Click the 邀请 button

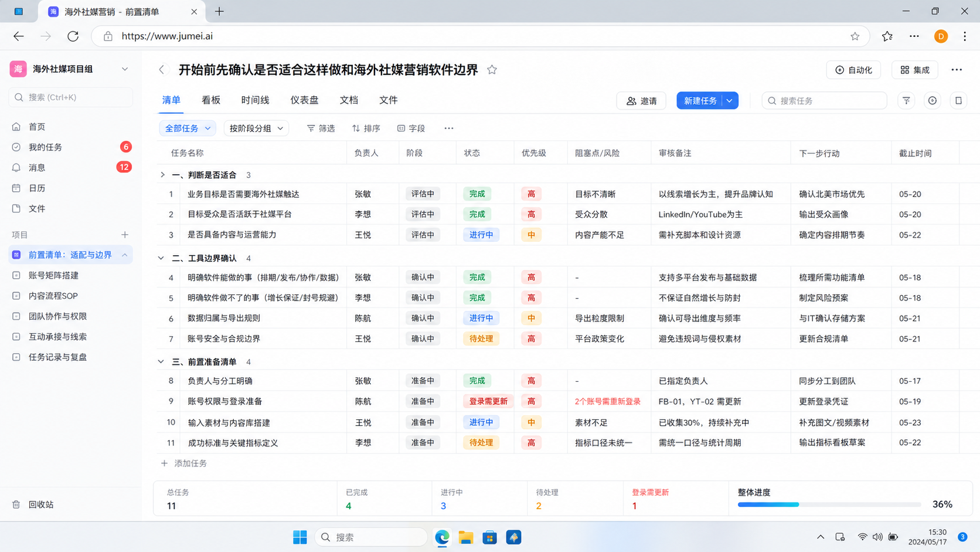641,101
